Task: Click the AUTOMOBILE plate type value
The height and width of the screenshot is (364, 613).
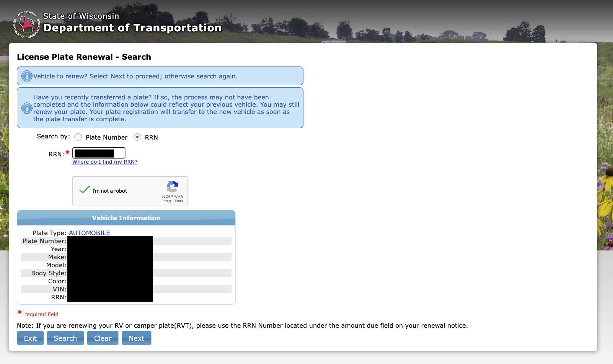Action: tap(89, 233)
